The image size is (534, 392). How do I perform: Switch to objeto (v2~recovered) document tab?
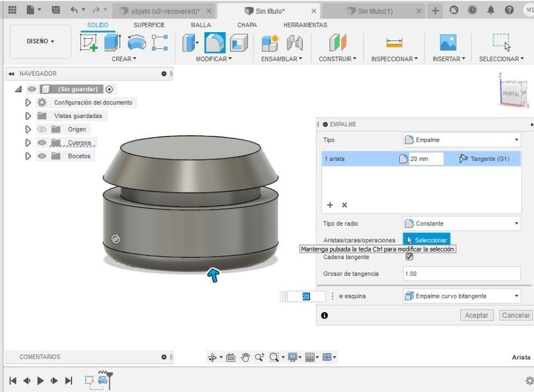pos(165,11)
